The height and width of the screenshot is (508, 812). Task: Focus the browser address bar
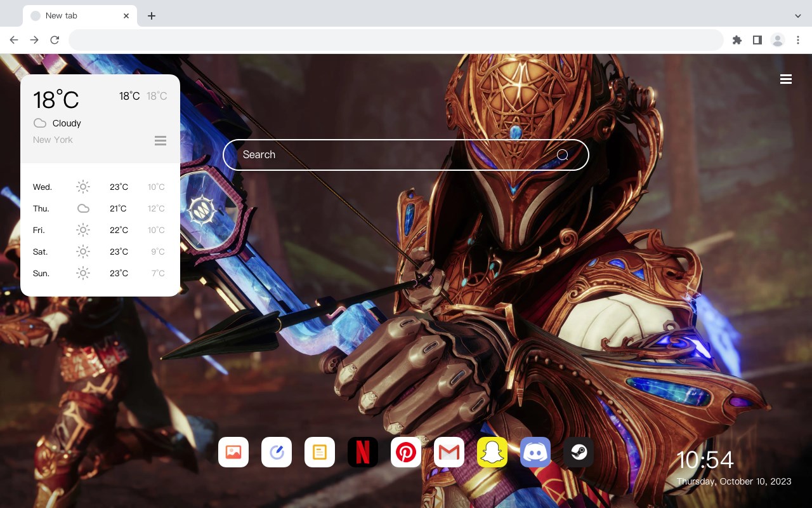click(396, 40)
